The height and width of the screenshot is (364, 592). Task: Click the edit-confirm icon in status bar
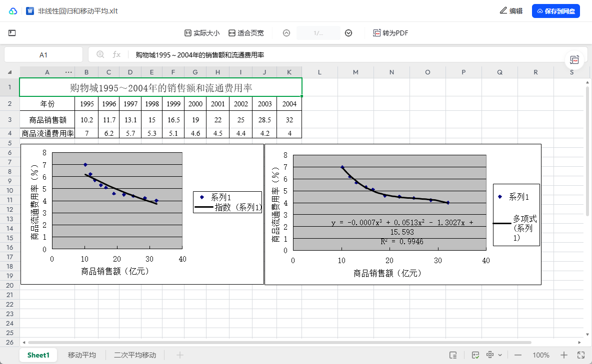point(475,355)
